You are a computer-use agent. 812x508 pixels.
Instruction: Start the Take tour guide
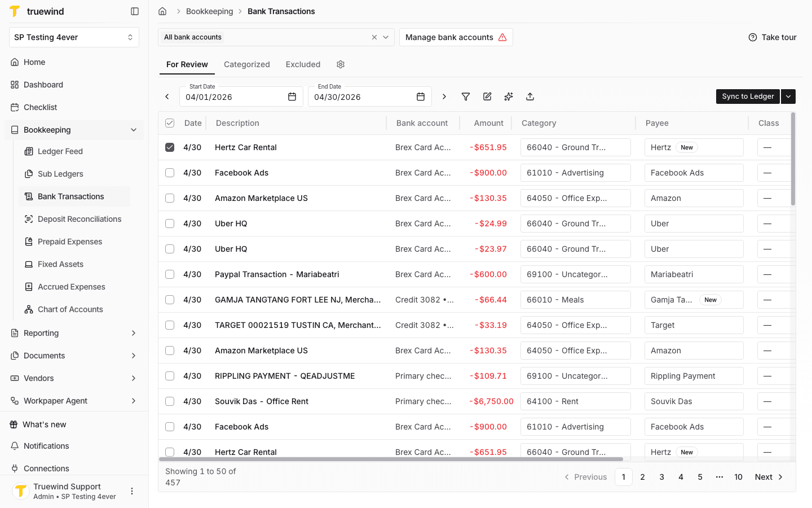click(x=772, y=37)
